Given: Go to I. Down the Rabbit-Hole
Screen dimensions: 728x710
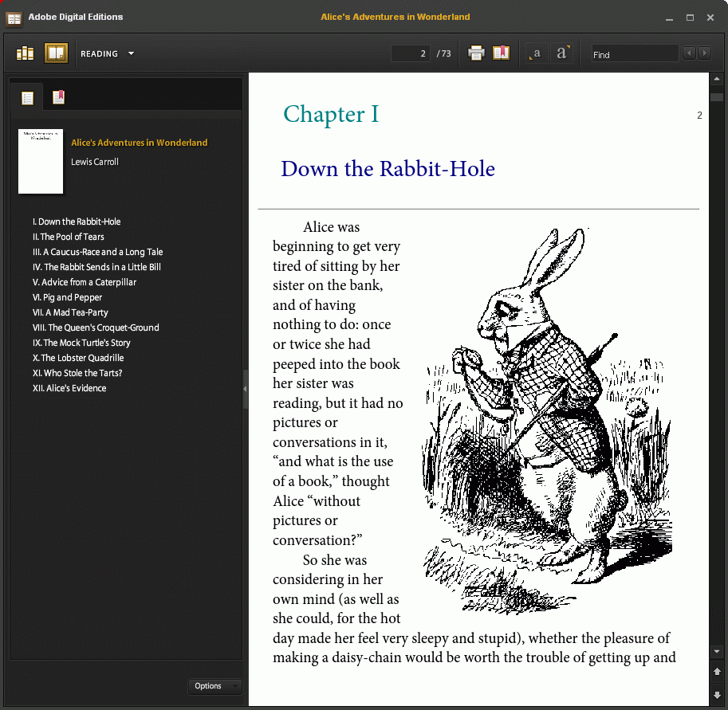Looking at the screenshot, I should pos(77,222).
